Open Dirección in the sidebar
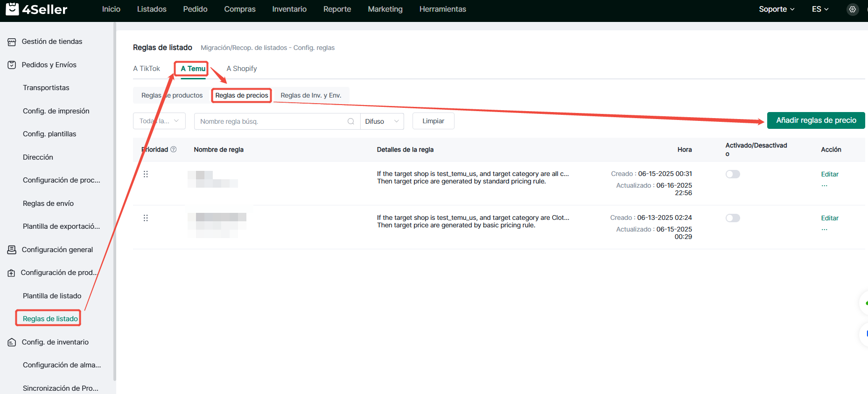The width and height of the screenshot is (868, 394). pos(38,157)
